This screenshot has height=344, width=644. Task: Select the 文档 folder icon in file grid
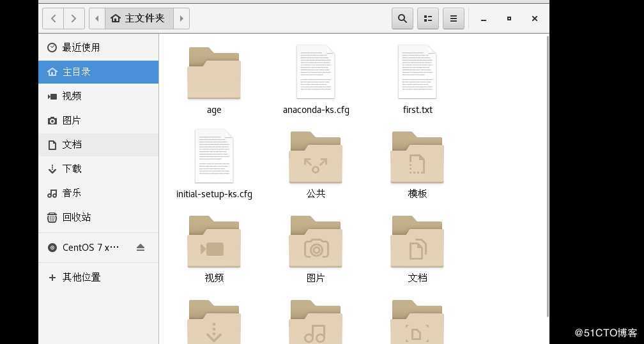[417, 242]
